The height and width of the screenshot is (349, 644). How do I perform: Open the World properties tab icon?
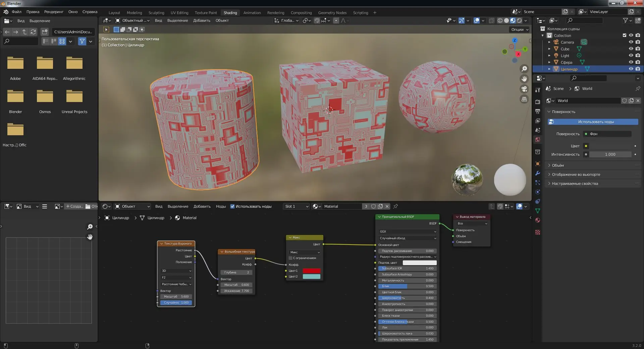[x=538, y=140]
